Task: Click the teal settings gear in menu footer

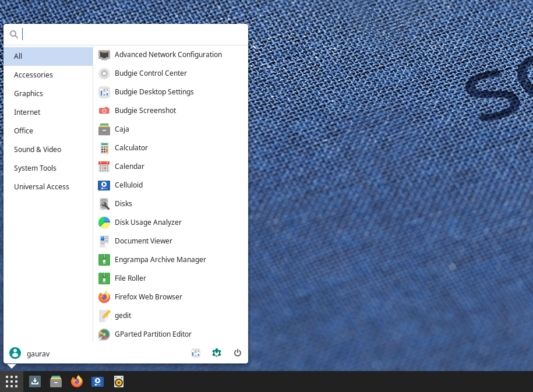Action: [217, 353]
